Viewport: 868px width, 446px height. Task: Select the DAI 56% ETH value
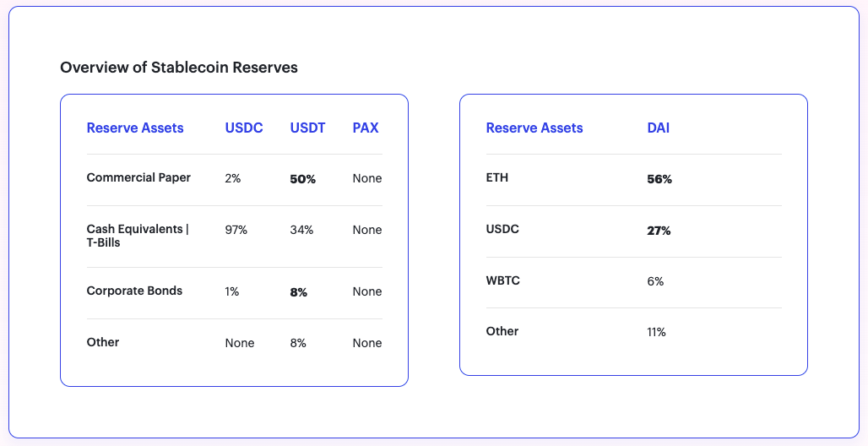(x=659, y=179)
